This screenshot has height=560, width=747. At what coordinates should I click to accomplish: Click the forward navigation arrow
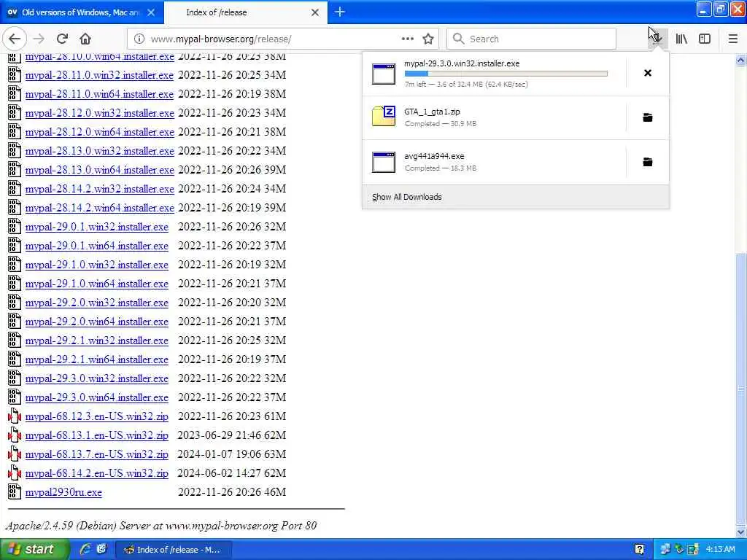tap(39, 39)
